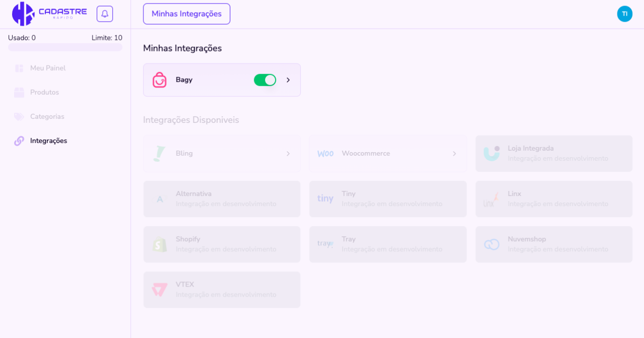The image size is (644, 338).
Task: Click the Tray logo icon
Action: point(326,244)
